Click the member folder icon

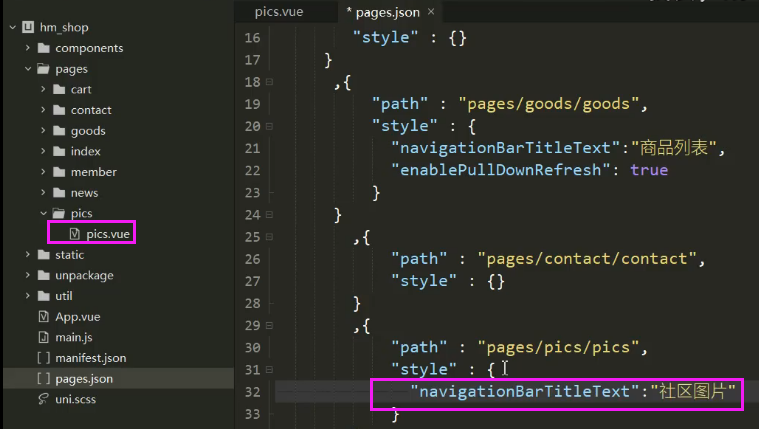coord(59,171)
